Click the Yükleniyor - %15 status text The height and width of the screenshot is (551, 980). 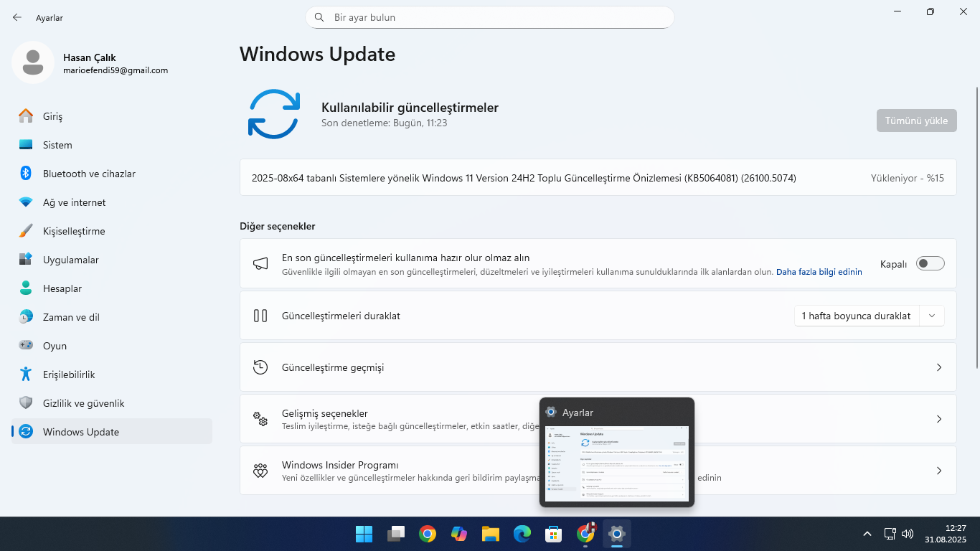pos(908,178)
